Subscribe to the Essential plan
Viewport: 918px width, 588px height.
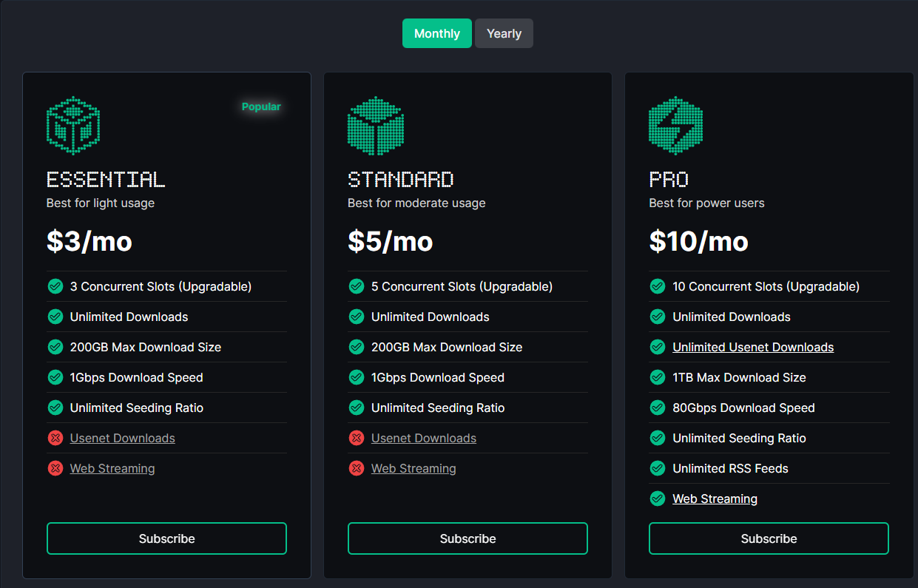pyautogui.click(x=166, y=538)
